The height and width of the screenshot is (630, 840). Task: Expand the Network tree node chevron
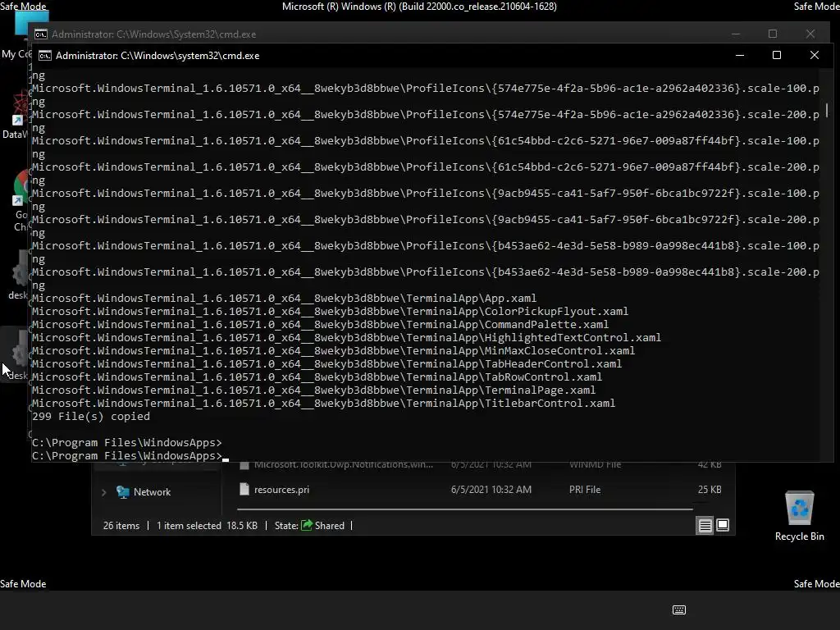pyautogui.click(x=104, y=492)
